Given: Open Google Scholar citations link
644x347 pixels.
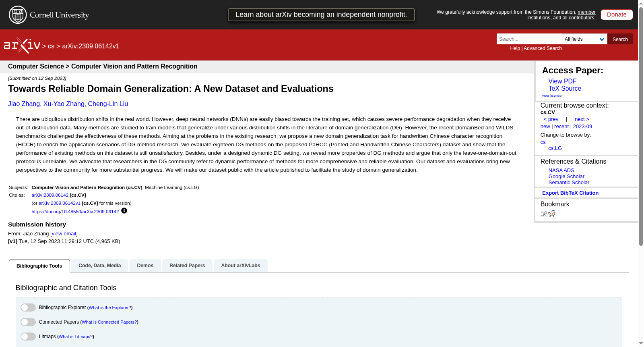Looking at the screenshot, I should [x=566, y=177].
